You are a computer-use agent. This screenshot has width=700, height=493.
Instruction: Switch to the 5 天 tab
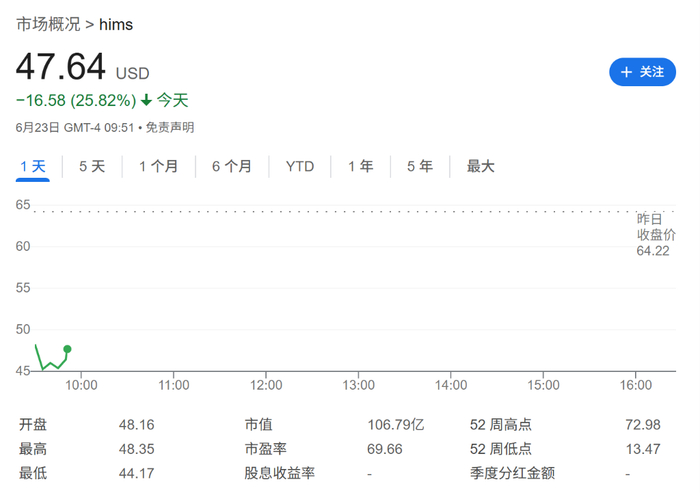point(92,166)
